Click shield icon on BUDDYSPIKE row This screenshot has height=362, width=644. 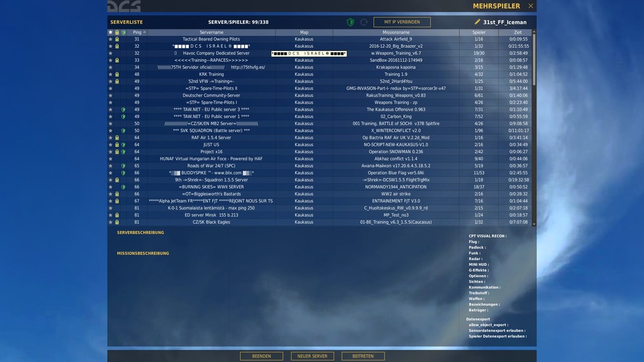tap(123, 173)
